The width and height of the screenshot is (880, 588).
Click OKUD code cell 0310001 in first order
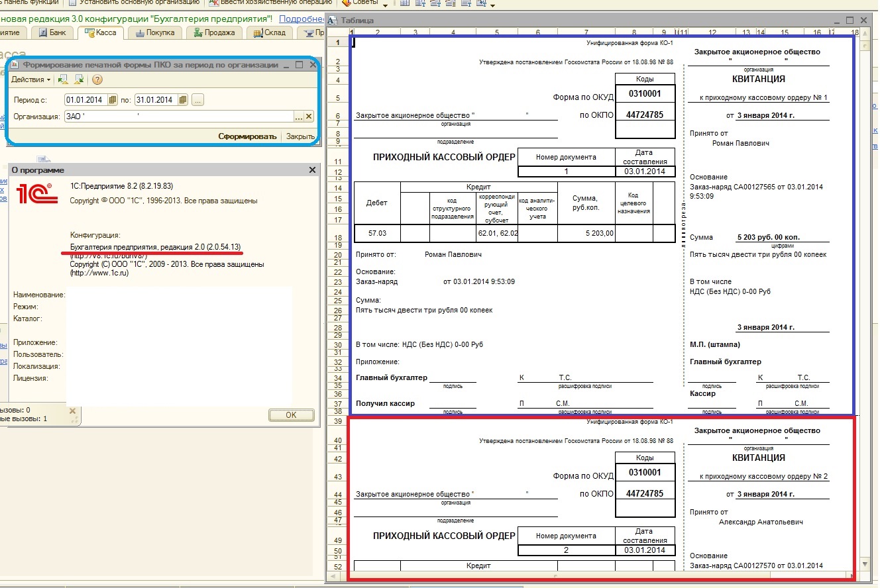pos(645,94)
